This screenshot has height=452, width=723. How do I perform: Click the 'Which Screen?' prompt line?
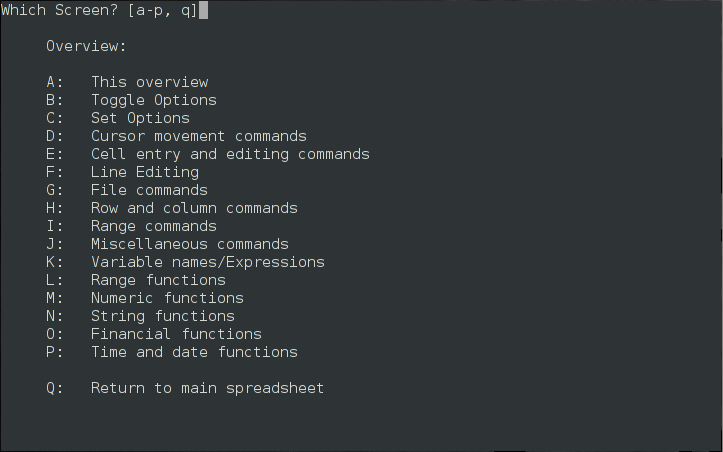point(100,10)
